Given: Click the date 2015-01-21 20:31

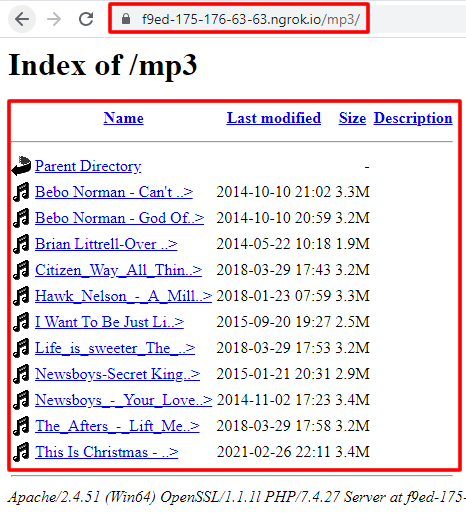Looking at the screenshot, I should [x=274, y=374].
